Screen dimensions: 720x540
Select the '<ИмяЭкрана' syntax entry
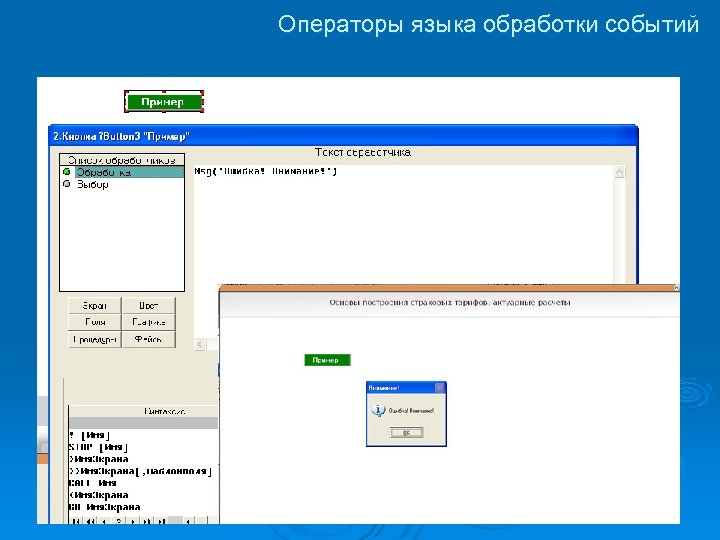point(99,495)
